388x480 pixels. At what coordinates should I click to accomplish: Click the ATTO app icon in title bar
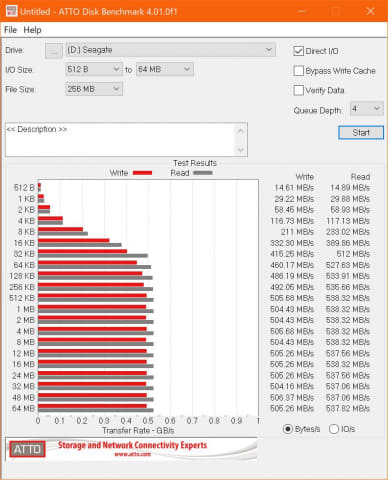(x=11, y=11)
